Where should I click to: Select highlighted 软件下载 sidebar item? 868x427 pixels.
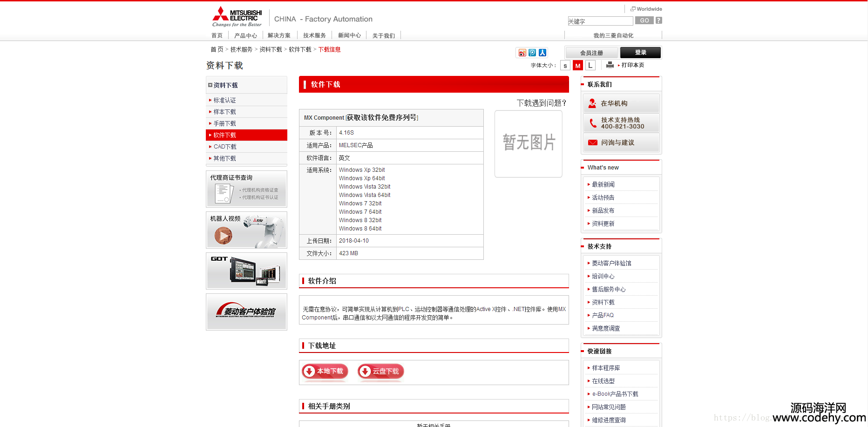246,135
